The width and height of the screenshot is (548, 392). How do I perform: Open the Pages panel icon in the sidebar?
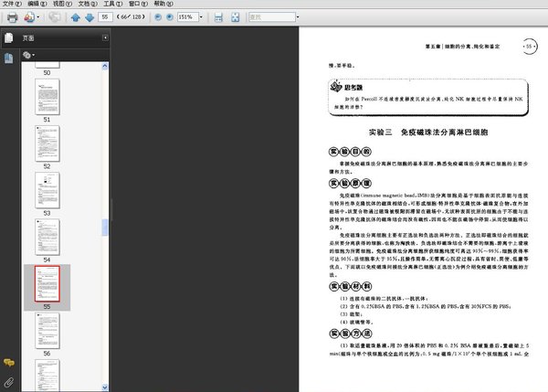(x=8, y=38)
